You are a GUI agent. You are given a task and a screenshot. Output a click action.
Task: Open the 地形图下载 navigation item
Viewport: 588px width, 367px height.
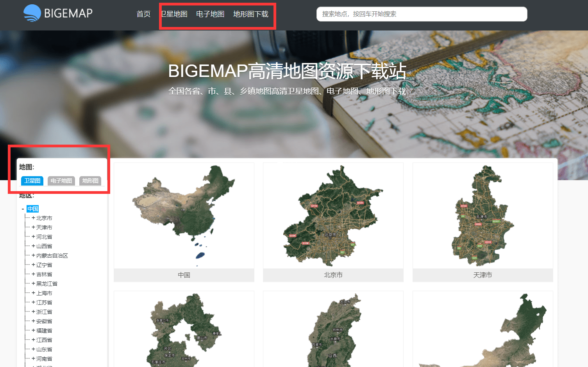(251, 14)
